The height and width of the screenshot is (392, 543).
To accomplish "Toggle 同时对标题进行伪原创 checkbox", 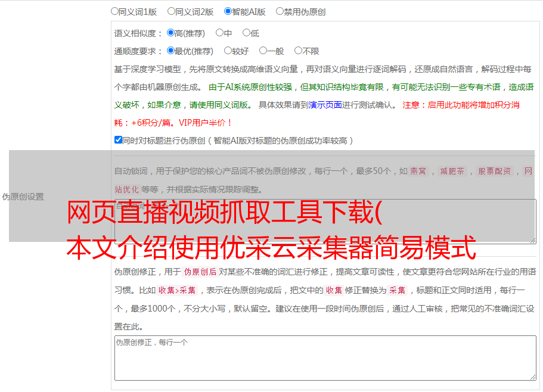I will click(118, 140).
